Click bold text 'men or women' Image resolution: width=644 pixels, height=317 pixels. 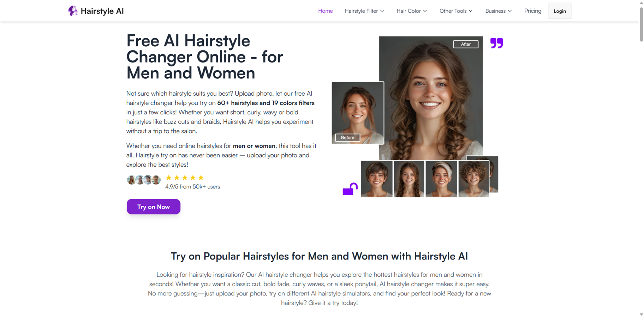point(254,146)
